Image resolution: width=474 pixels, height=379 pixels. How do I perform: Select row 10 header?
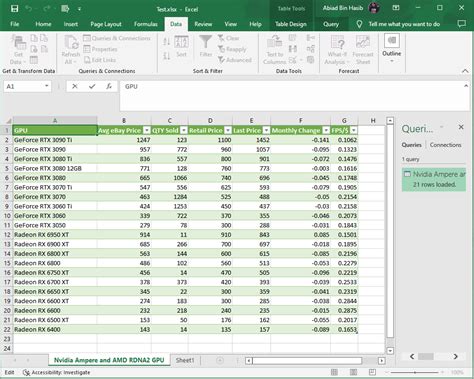7,216
